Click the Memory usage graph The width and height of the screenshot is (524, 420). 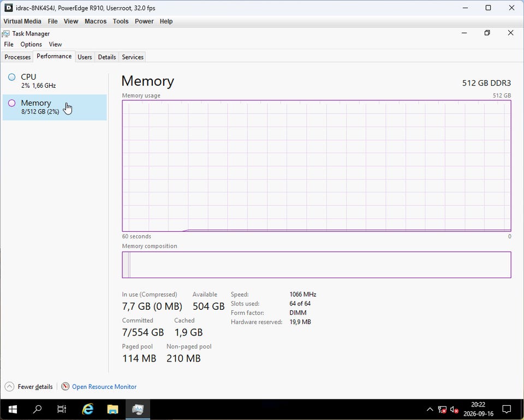[317, 166]
